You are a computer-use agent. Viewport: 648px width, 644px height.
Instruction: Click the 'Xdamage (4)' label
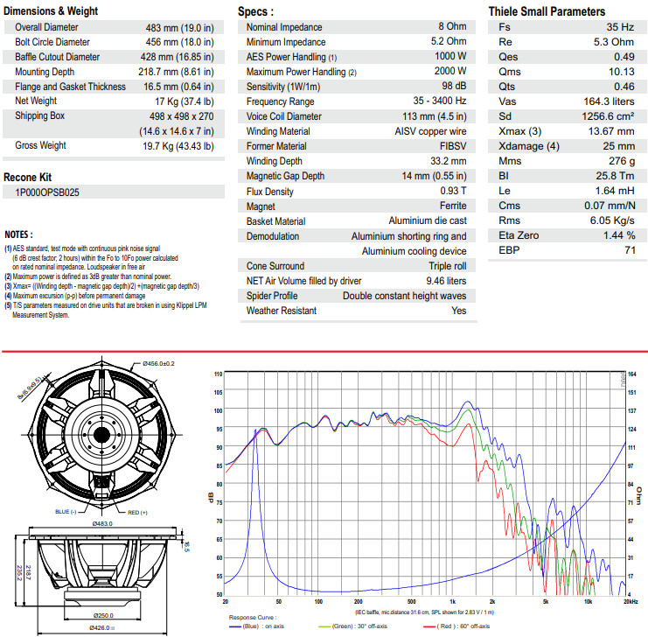(x=529, y=146)
